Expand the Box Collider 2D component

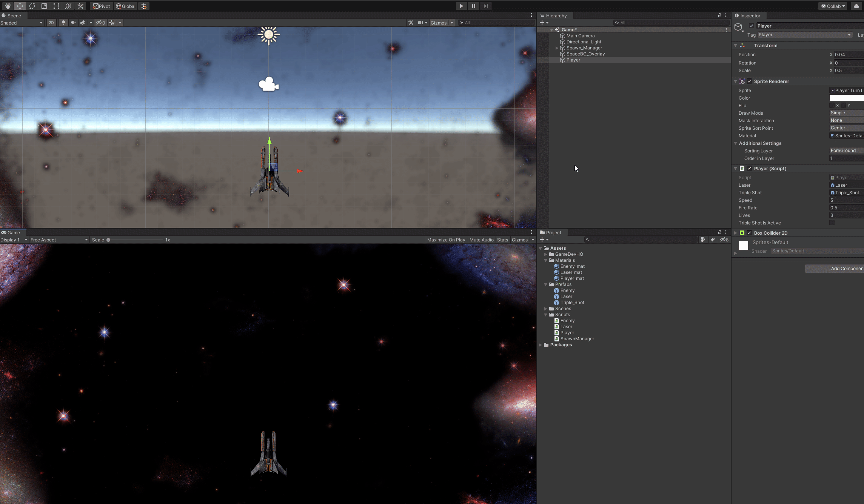tap(735, 233)
